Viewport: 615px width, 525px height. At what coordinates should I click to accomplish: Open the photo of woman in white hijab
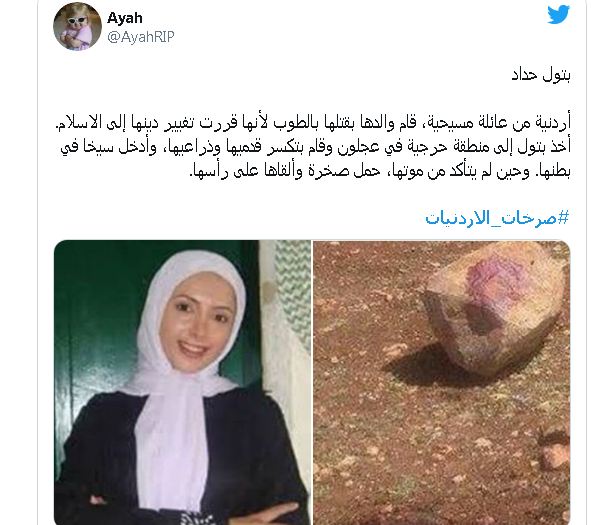click(x=183, y=382)
